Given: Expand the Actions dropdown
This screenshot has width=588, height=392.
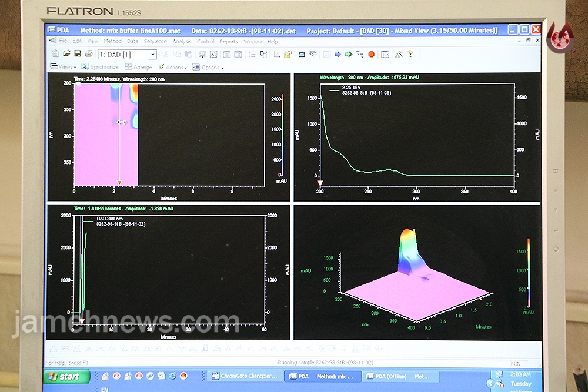Looking at the screenshot, I should click(x=172, y=67).
